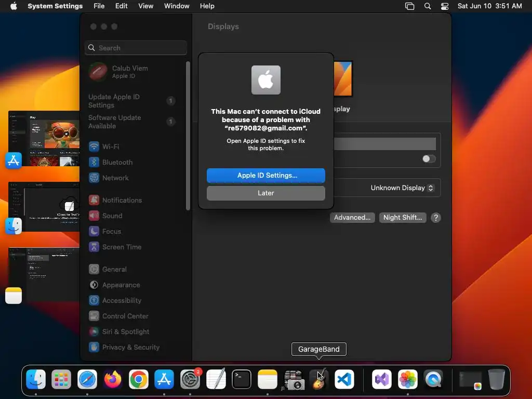Open the App Store Dock icon
Viewport: 532px width, 399px height.
coord(164,379)
